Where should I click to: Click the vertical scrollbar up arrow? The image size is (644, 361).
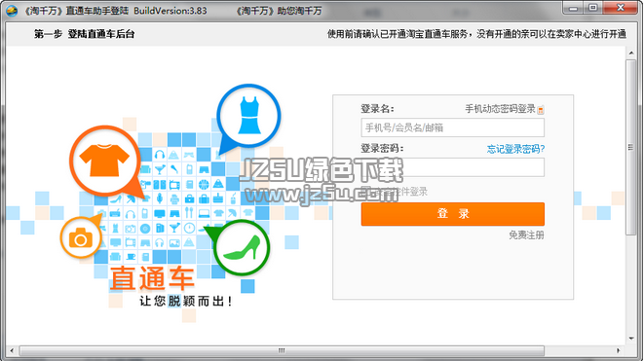[x=631, y=53]
